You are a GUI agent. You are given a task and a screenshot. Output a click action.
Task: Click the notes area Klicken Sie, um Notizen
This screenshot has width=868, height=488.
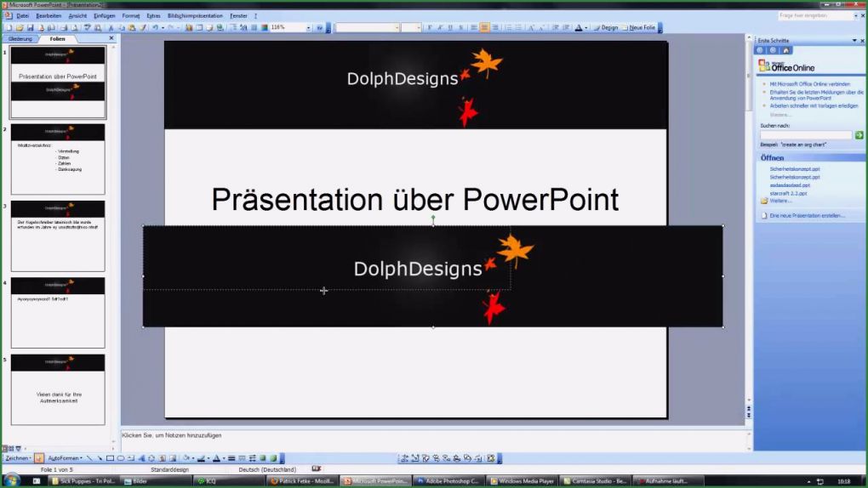[172, 435]
